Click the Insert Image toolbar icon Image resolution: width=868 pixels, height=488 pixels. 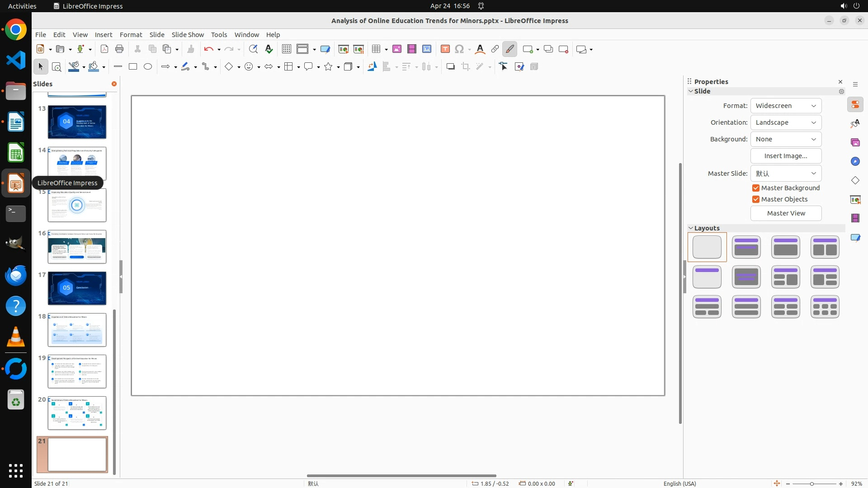pyautogui.click(x=397, y=49)
